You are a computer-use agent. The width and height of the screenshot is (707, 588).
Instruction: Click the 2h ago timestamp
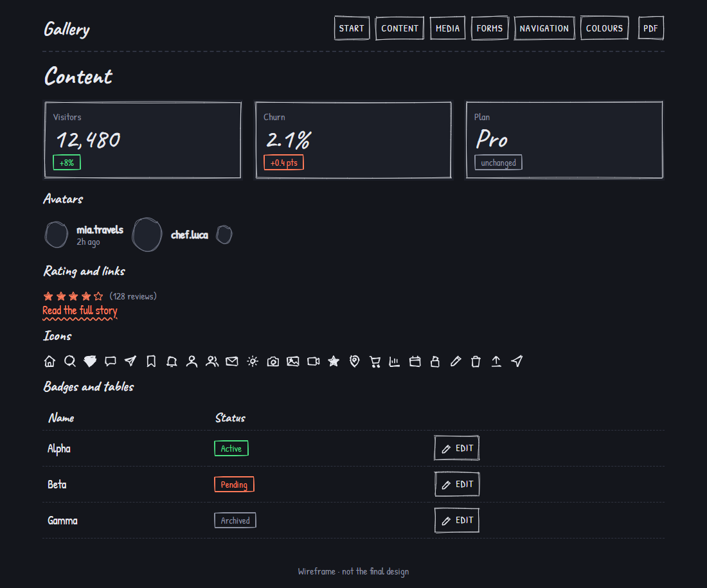pos(88,242)
